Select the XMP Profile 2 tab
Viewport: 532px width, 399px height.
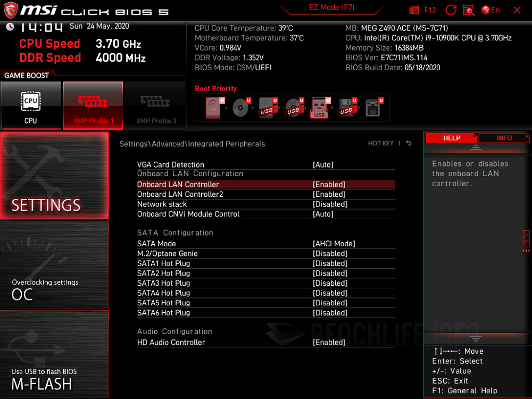click(155, 106)
